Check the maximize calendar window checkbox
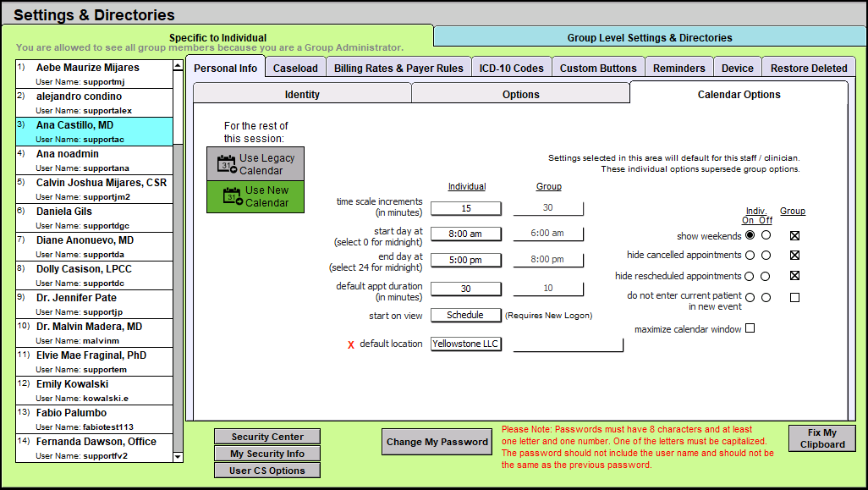This screenshot has height=490, width=868. click(x=750, y=328)
